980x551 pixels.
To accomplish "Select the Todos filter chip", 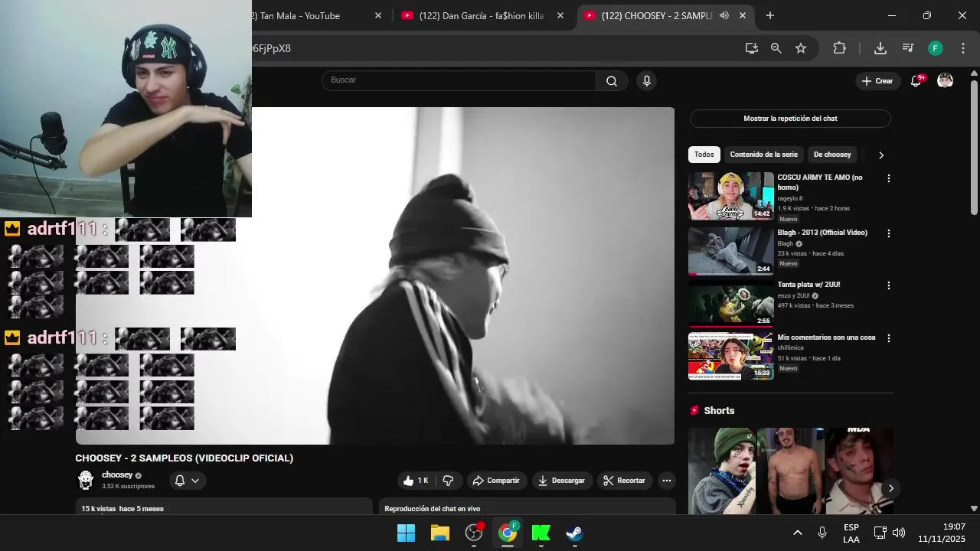I will [x=704, y=155].
